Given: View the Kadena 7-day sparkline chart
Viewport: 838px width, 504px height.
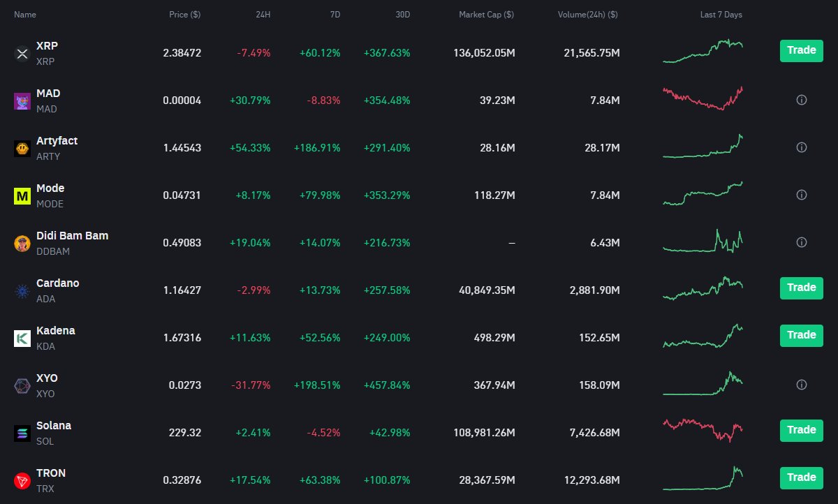Looking at the screenshot, I should click(703, 336).
